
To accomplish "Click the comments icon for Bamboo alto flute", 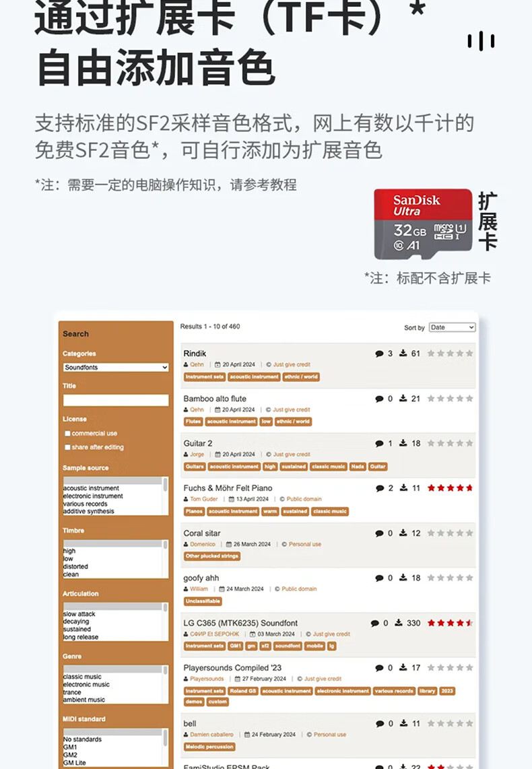I will 379,399.
